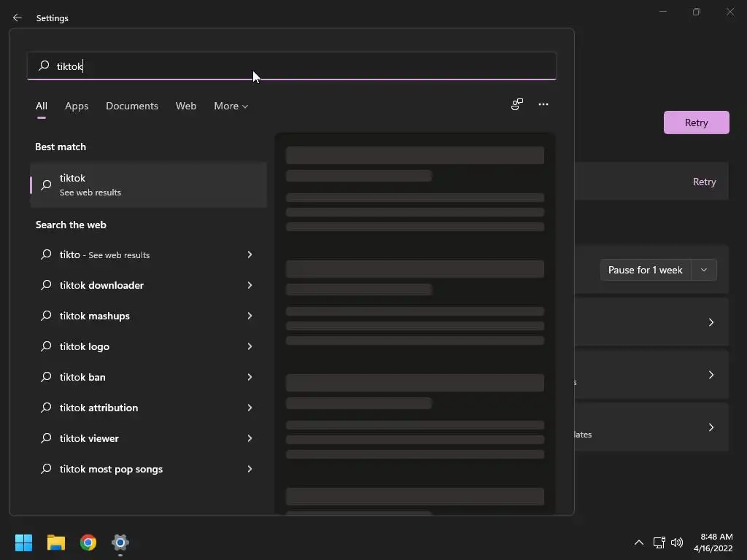Click inside the tiktok search field
This screenshot has height=560, width=747.
click(292, 66)
